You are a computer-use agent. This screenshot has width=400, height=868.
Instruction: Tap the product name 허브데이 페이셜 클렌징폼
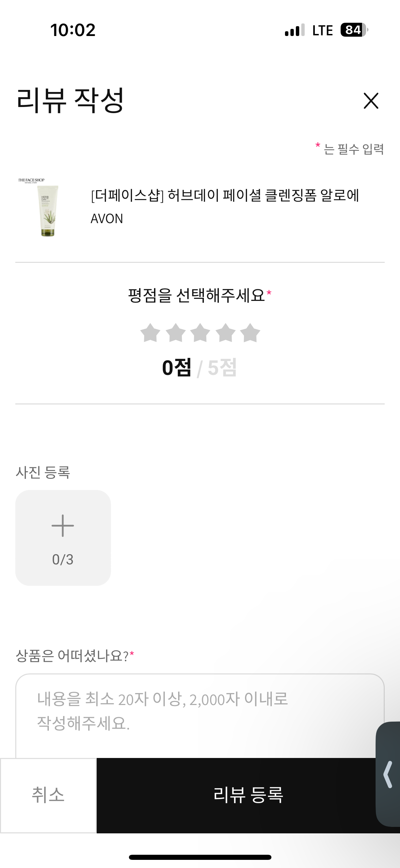(x=225, y=196)
